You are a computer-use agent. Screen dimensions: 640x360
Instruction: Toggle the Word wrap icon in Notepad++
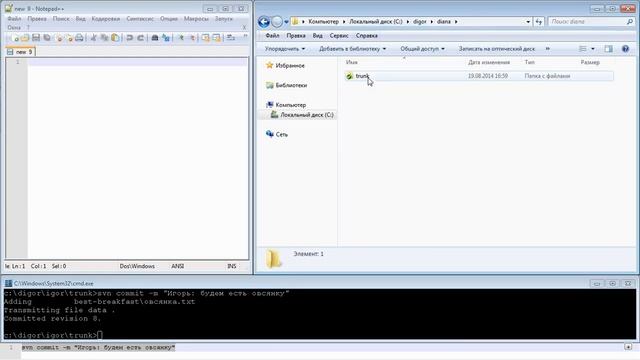tap(231, 38)
